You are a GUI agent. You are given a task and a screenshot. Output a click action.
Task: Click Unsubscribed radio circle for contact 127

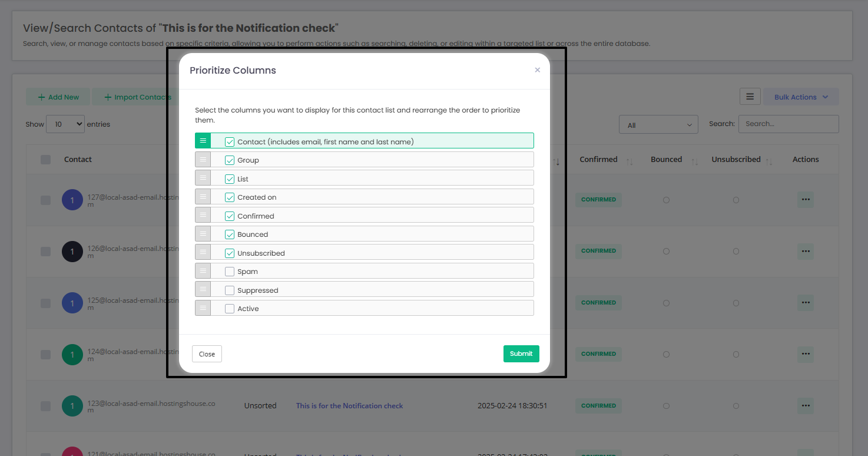tap(736, 200)
